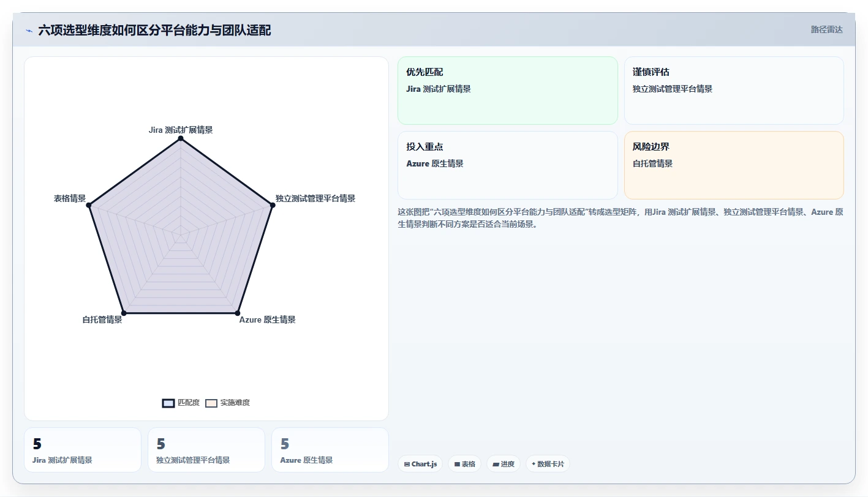Click the Jira 测试扩展情景 stat card showing 5

click(x=83, y=450)
